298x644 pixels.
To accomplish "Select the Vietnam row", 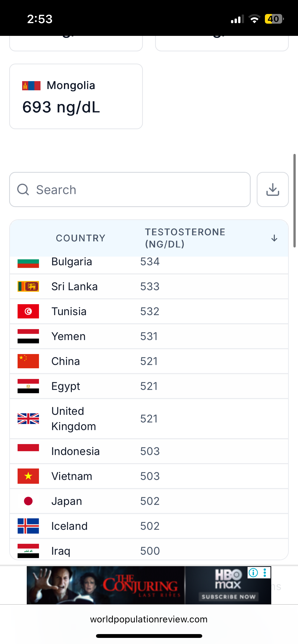I will [x=149, y=476].
